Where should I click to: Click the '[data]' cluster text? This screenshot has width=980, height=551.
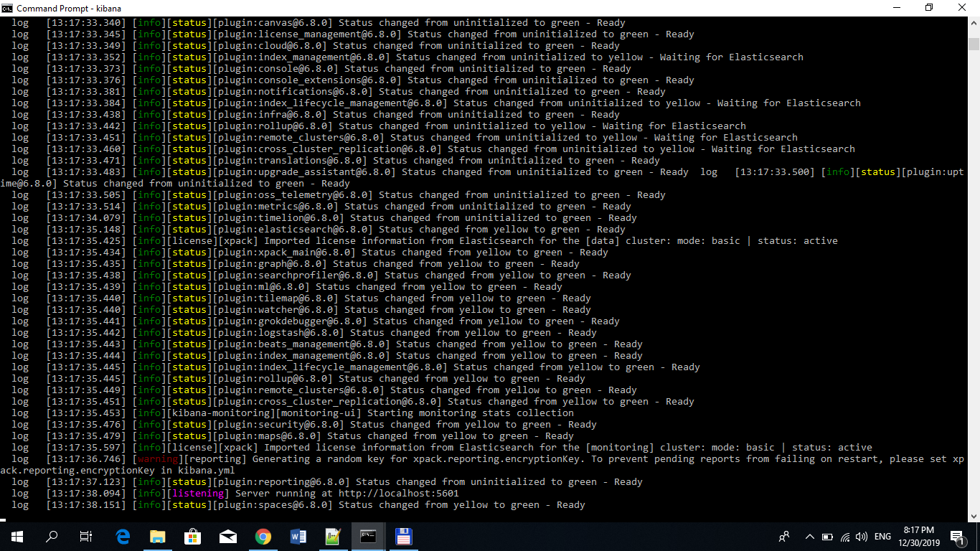[603, 241]
